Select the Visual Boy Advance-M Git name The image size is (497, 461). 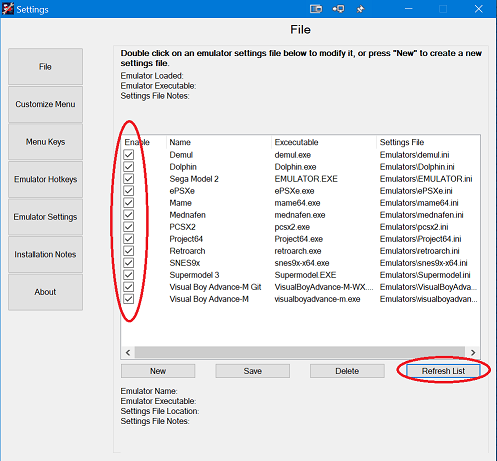215,287
